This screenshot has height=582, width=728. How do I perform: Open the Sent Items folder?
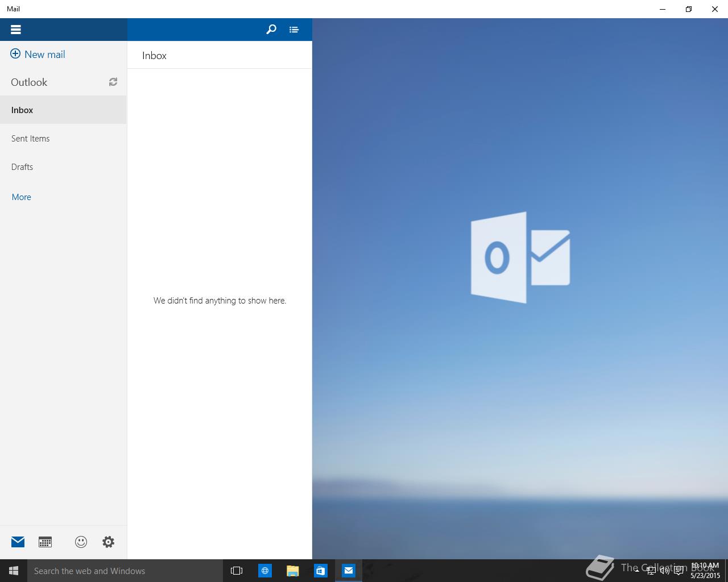[63, 139]
